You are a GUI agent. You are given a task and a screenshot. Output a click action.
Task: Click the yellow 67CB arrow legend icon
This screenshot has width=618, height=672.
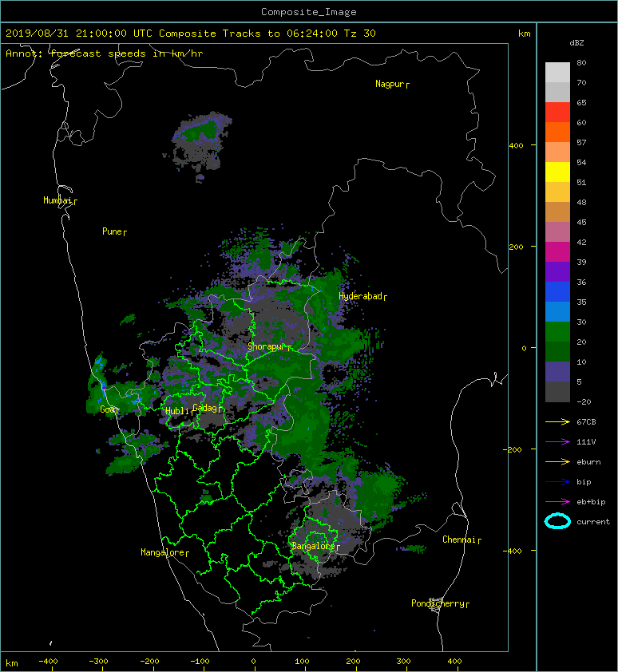click(x=557, y=421)
